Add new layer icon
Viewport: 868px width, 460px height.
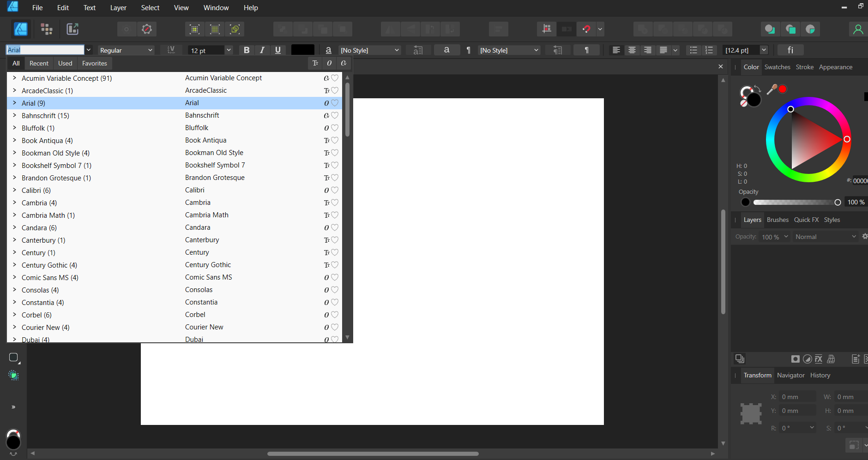[x=856, y=359]
